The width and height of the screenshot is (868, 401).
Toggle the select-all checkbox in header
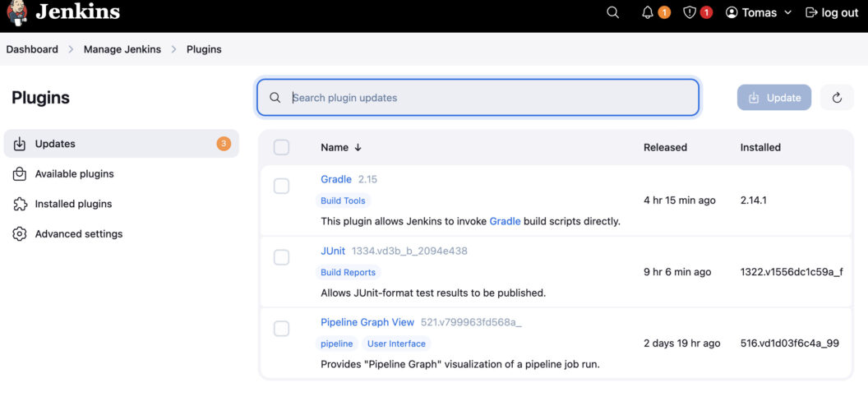click(281, 147)
